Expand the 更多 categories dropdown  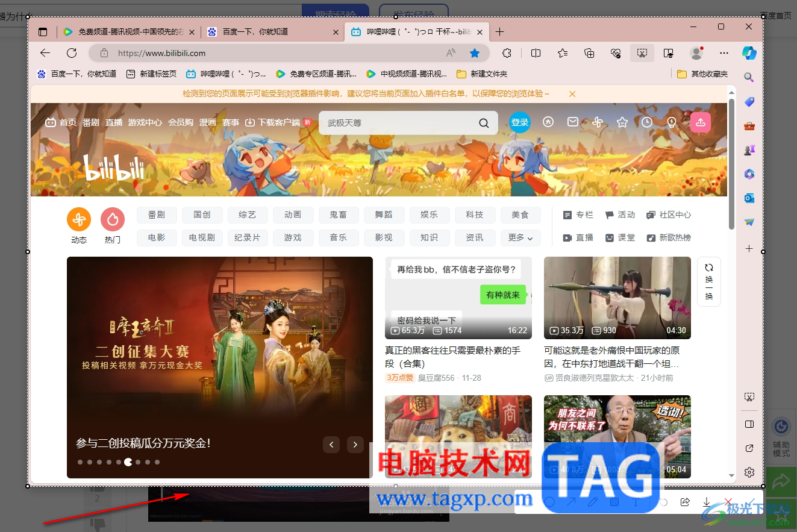tap(520, 238)
